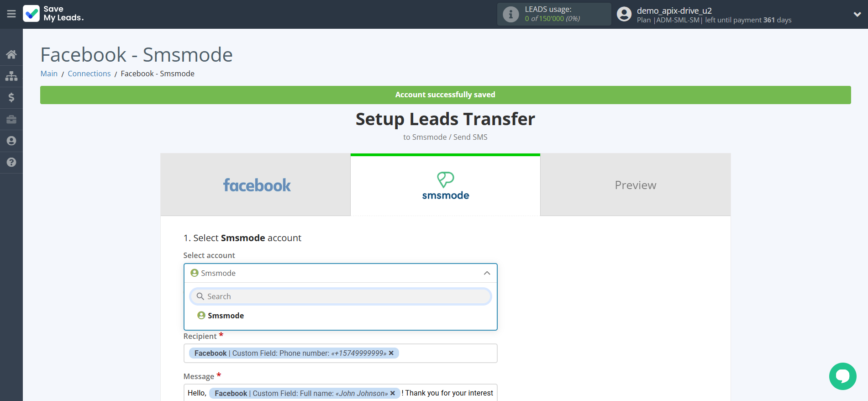Remove the Full name message tag
This screenshot has height=401, width=868.
393,393
